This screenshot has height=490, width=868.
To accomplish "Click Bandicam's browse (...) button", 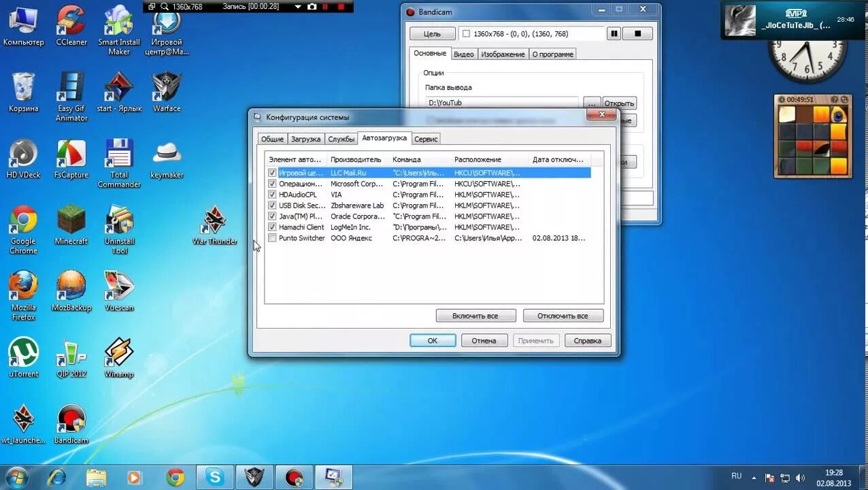I will click(592, 103).
